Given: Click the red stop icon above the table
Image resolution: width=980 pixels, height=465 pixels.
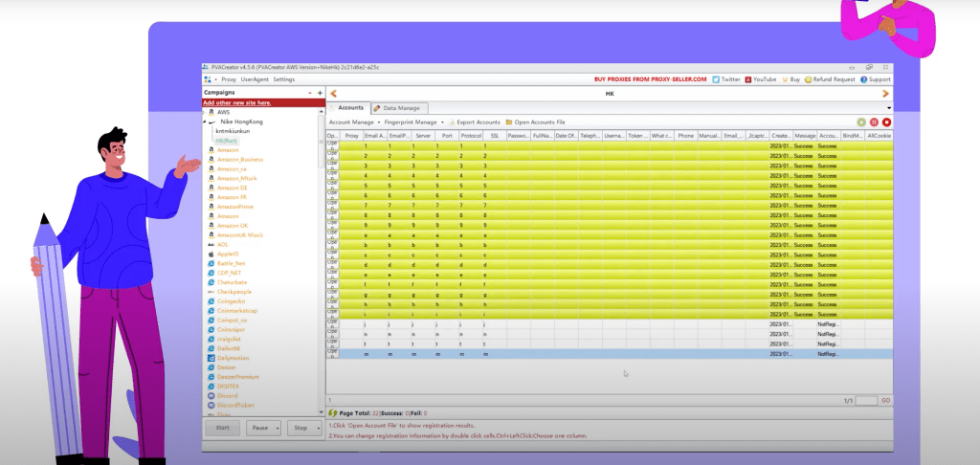Looking at the screenshot, I should pos(886,122).
